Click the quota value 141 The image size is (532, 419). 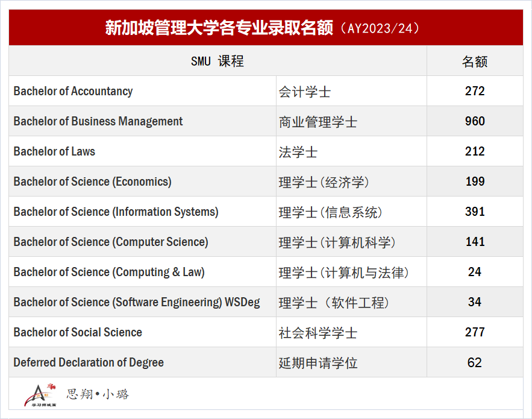[475, 242]
